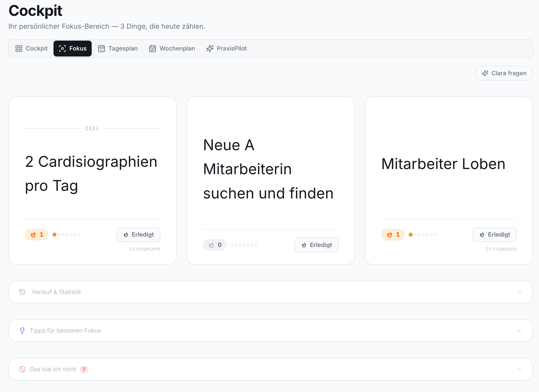Click the Tagesplan calendar icon
Image resolution: width=539 pixels, height=392 pixels.
pos(102,49)
